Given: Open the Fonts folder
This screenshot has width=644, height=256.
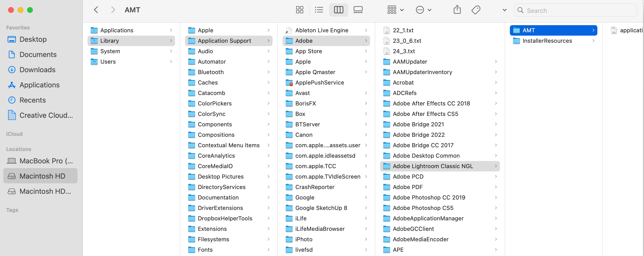Looking at the screenshot, I should (229, 250).
